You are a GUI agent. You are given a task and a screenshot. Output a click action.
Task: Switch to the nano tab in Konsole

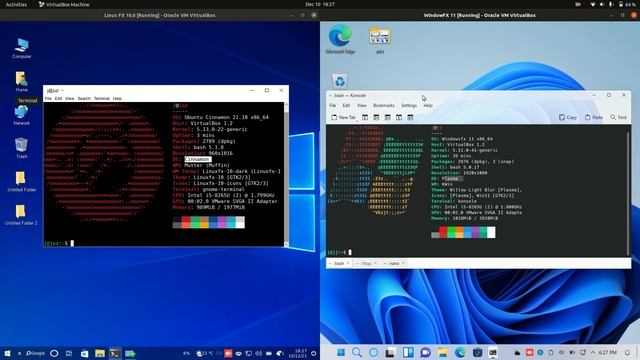click(x=394, y=264)
